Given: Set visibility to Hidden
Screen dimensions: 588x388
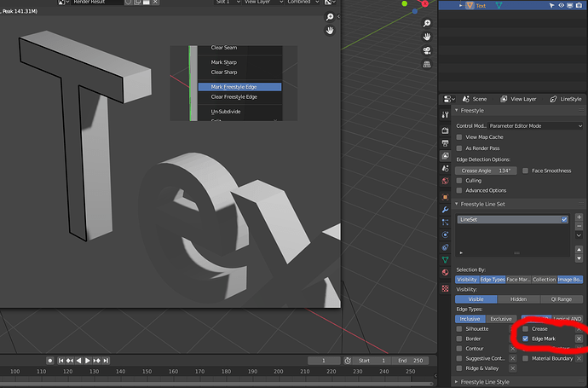Looking at the screenshot, I should point(519,299).
